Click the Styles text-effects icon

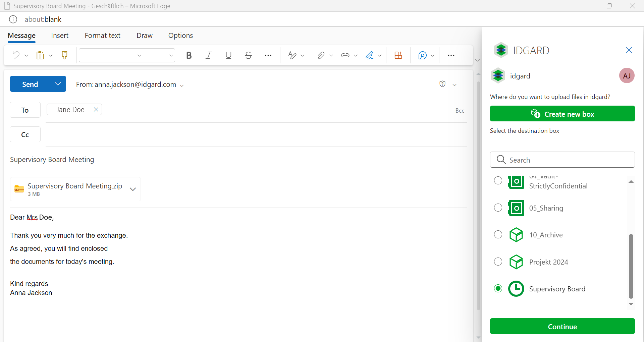(292, 55)
